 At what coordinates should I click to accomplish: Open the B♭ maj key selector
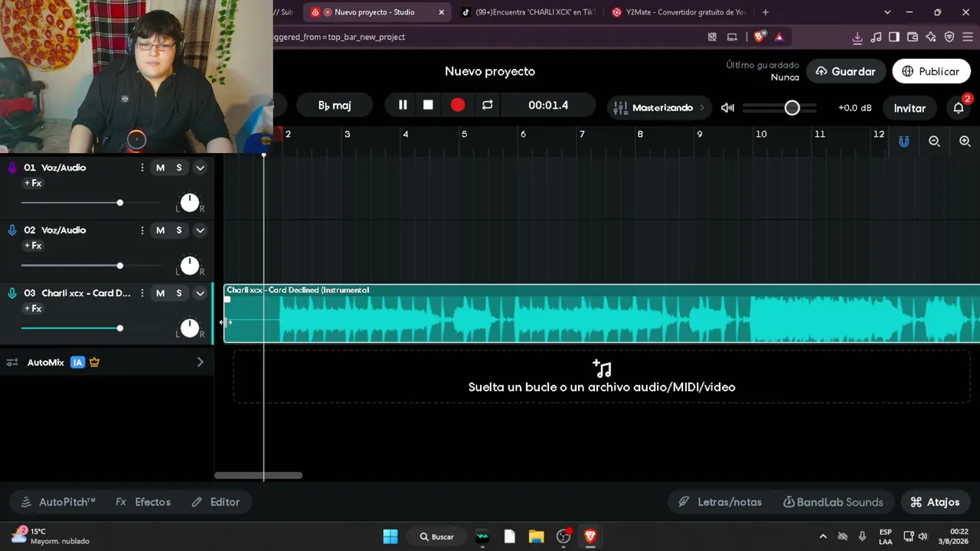click(335, 106)
